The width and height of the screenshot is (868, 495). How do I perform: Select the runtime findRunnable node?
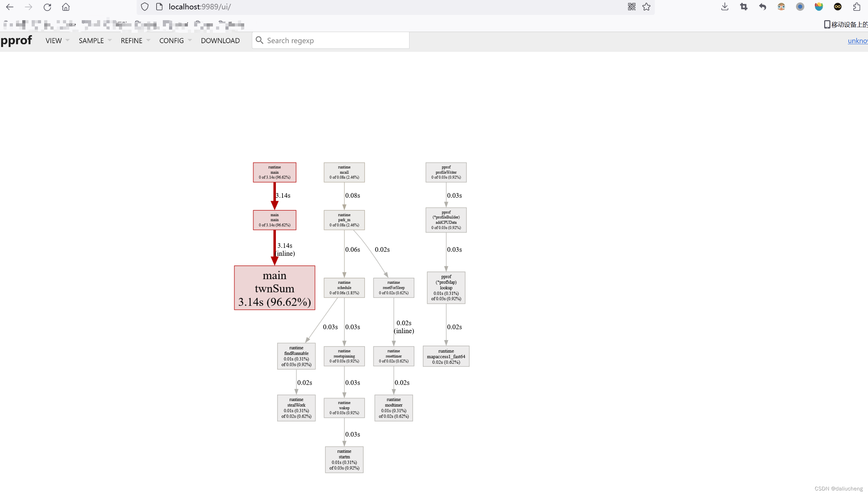[x=296, y=356]
